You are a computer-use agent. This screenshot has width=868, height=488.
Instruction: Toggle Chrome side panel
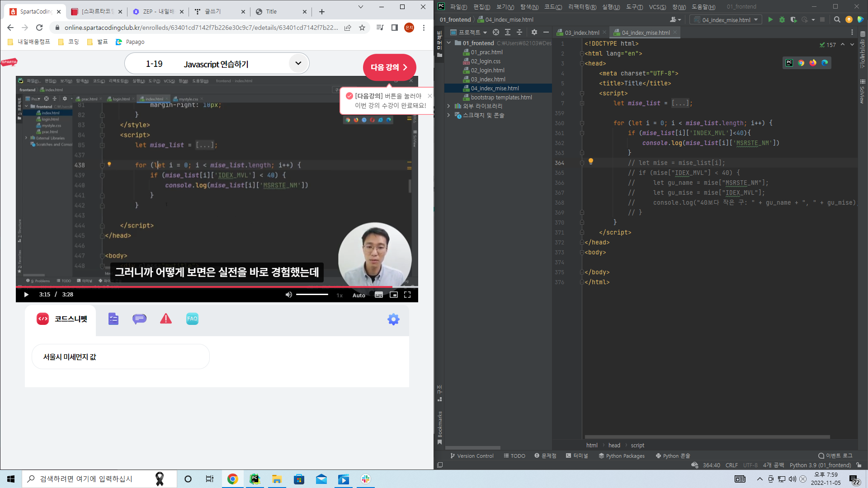tap(395, 28)
